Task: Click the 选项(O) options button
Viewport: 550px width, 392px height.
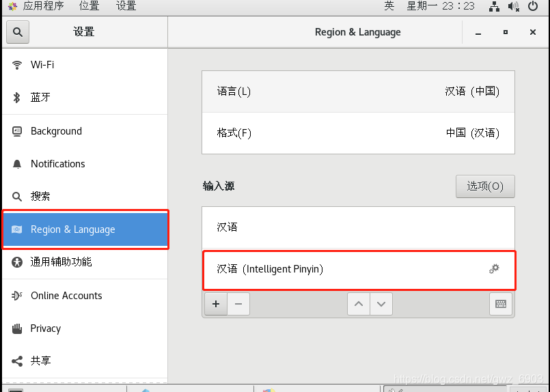Action: [485, 186]
